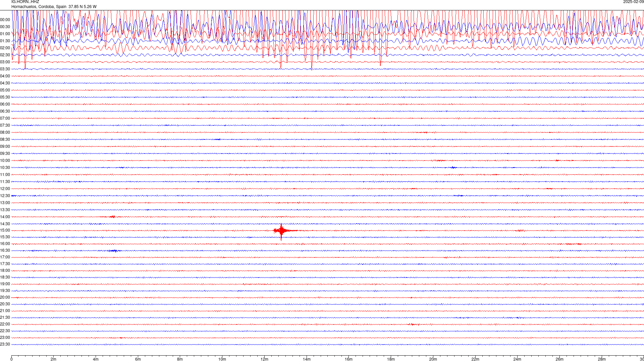Click the 4m tick label on time axis
Image resolution: width=644 pixels, height=362 pixels.
(x=96, y=359)
